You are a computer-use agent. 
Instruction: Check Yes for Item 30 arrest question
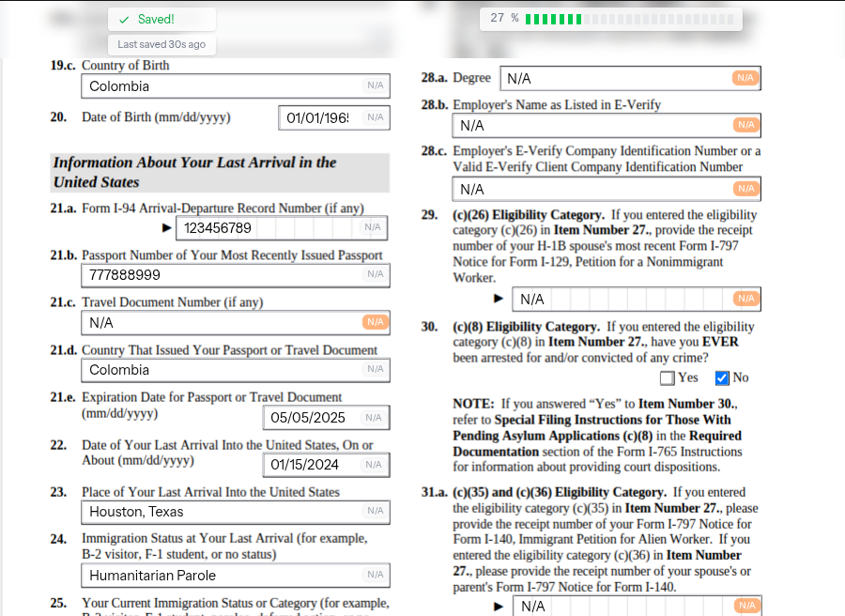pos(668,378)
